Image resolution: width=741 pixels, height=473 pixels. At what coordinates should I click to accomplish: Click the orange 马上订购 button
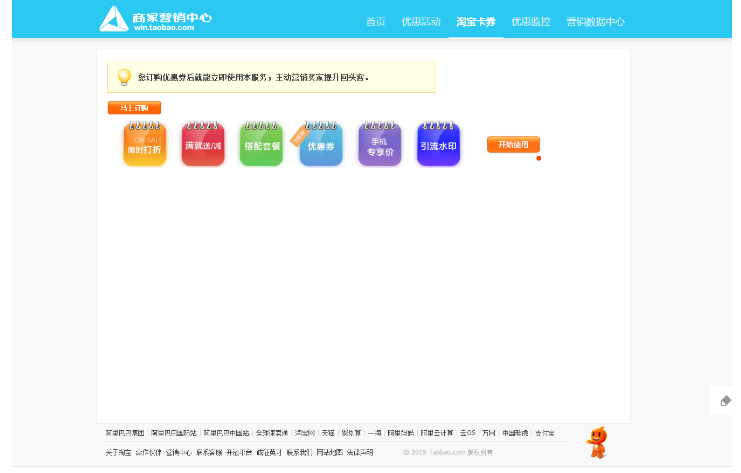click(x=134, y=108)
